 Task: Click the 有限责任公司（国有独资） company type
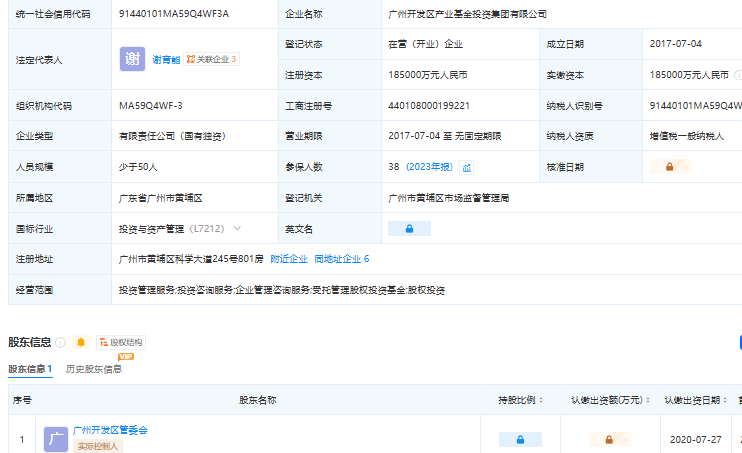[172, 136]
